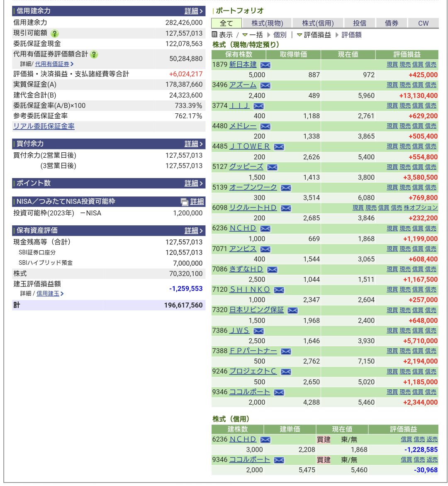The height and width of the screenshot is (486, 448).
Task: Click 信買 for I I J
Action: 418,106
